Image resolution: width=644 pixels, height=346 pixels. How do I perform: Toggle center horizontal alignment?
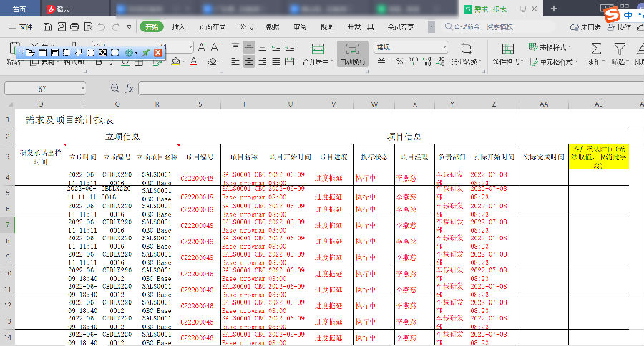249,62
